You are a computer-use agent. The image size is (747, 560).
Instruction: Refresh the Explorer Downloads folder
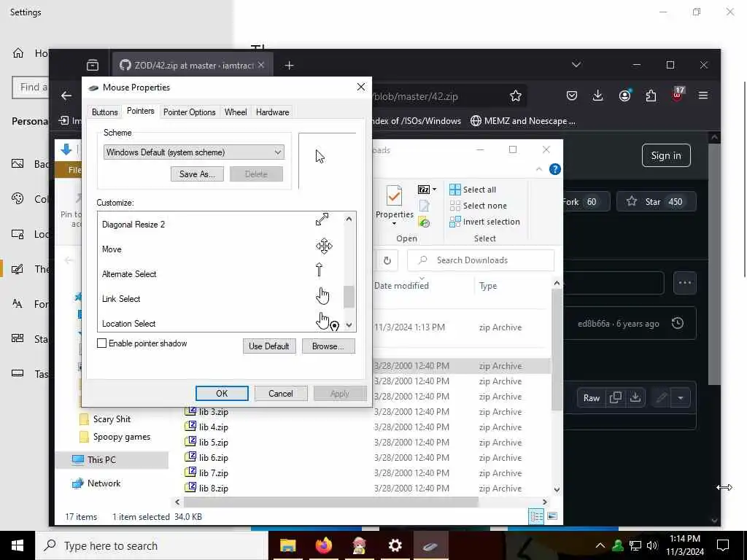tap(387, 260)
